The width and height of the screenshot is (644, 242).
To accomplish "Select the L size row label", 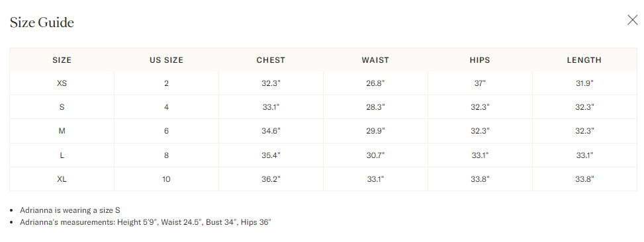I will coord(62,155).
